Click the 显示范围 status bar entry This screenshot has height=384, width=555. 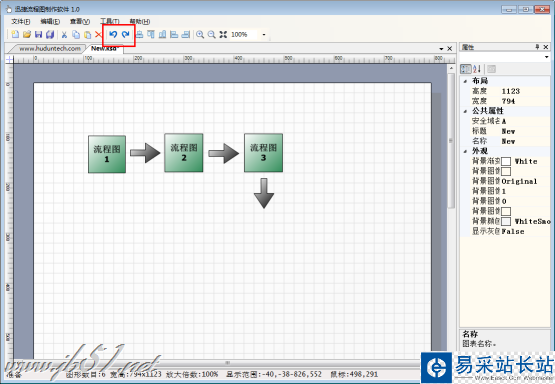(x=274, y=374)
